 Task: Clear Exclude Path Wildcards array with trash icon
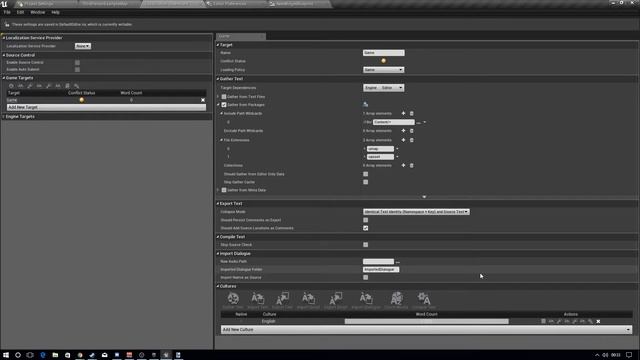[x=411, y=131]
